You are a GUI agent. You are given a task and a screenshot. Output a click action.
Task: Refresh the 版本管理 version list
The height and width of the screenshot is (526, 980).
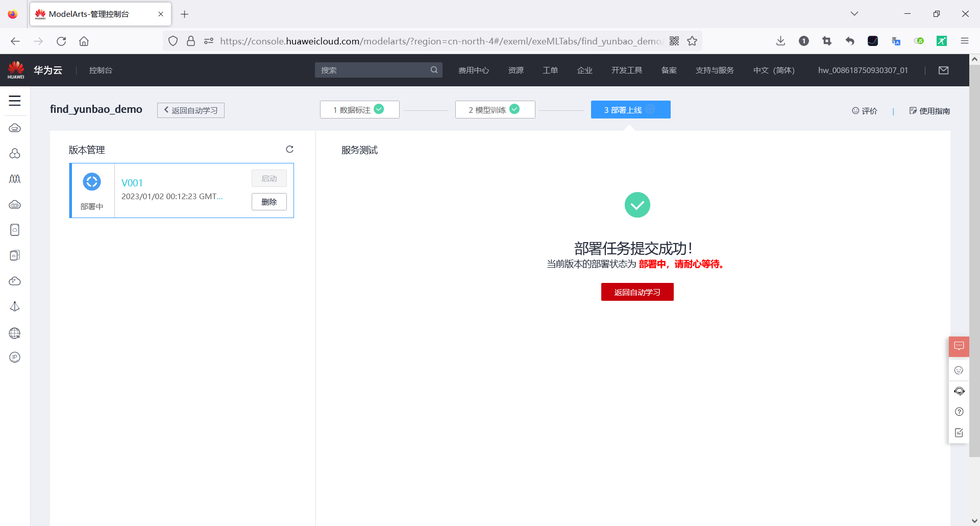pos(290,149)
